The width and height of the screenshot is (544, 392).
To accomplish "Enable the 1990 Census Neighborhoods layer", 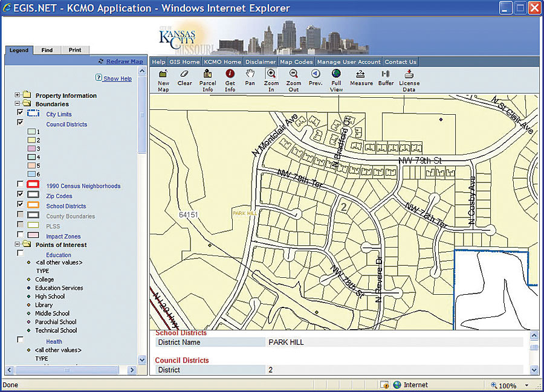I will tap(21, 184).
